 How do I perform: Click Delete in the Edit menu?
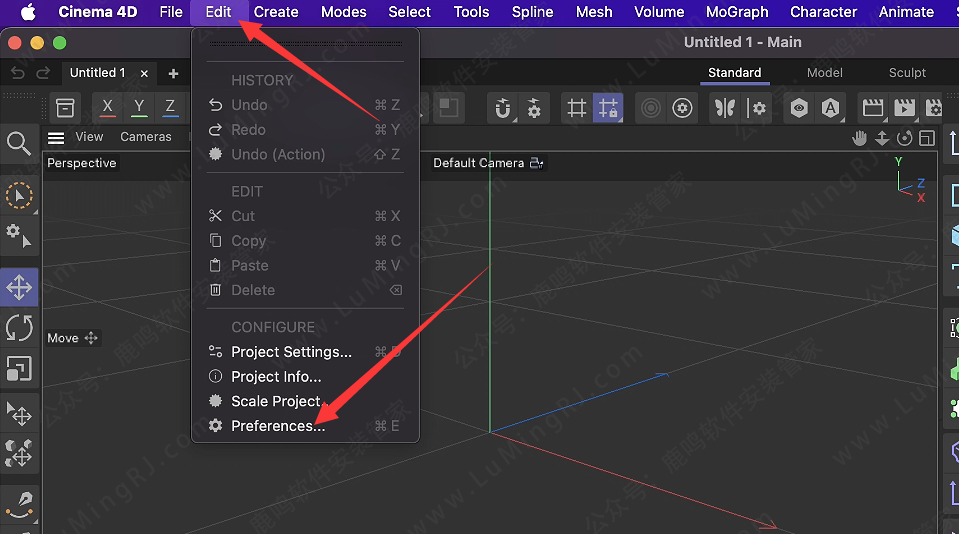(305, 290)
